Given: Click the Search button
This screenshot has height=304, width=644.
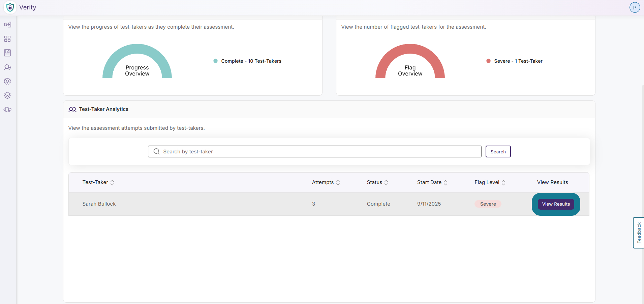Looking at the screenshot, I should point(498,152).
